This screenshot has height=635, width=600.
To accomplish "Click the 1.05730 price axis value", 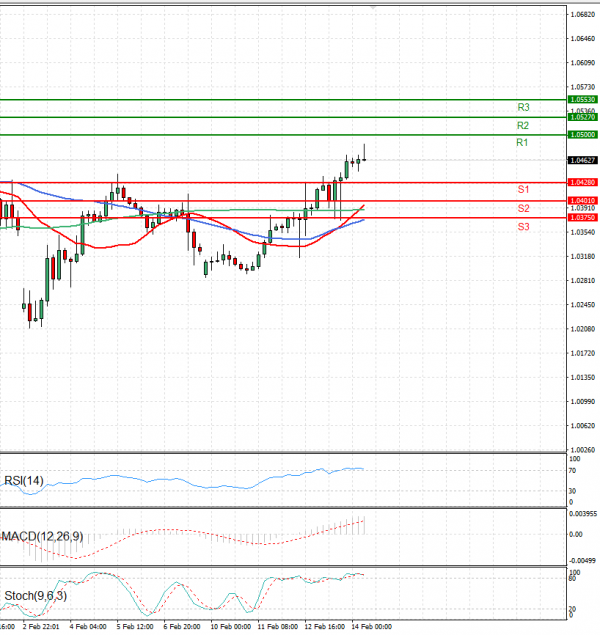I will 583,87.
